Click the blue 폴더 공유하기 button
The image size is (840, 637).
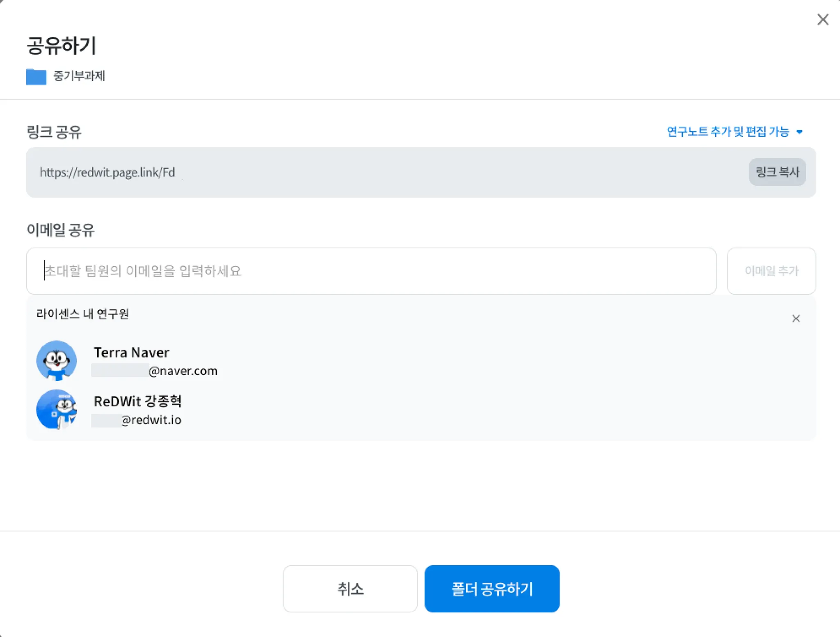click(492, 589)
